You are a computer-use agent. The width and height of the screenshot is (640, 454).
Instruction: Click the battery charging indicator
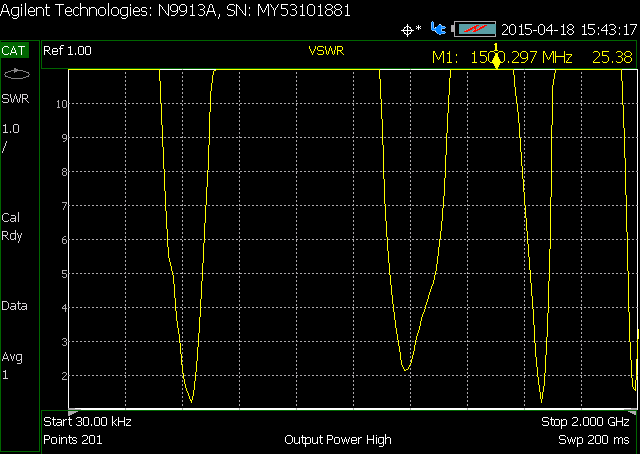(x=474, y=29)
